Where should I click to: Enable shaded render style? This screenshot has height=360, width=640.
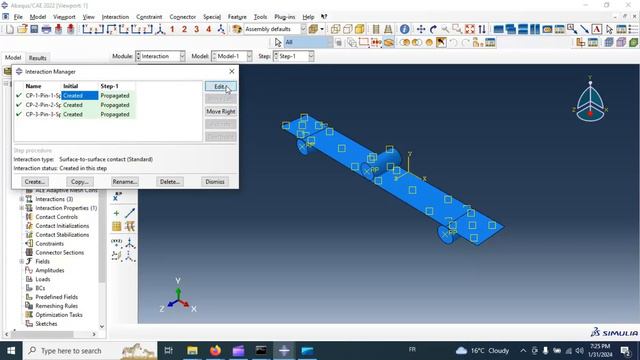(360, 29)
